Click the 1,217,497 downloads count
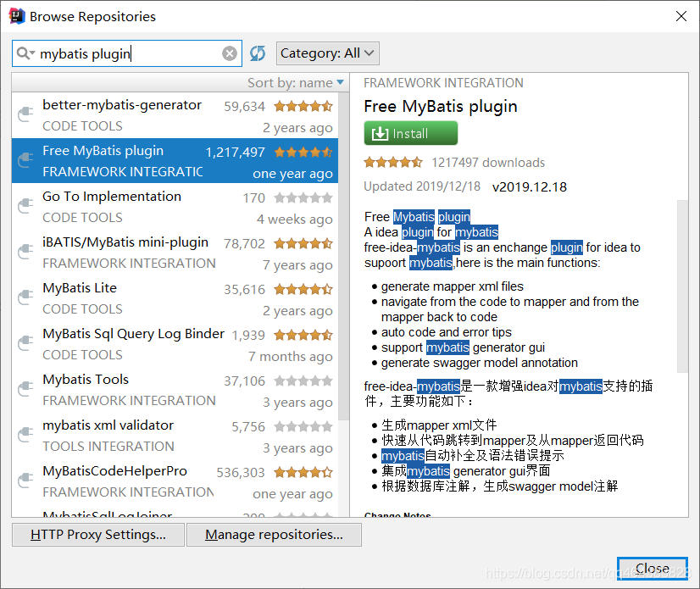The image size is (700, 589). click(236, 153)
